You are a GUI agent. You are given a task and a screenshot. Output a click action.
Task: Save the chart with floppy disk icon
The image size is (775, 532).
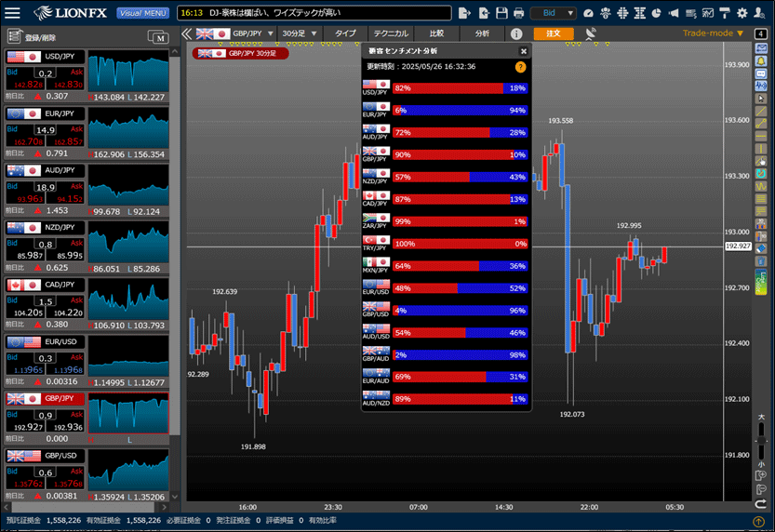point(501,13)
